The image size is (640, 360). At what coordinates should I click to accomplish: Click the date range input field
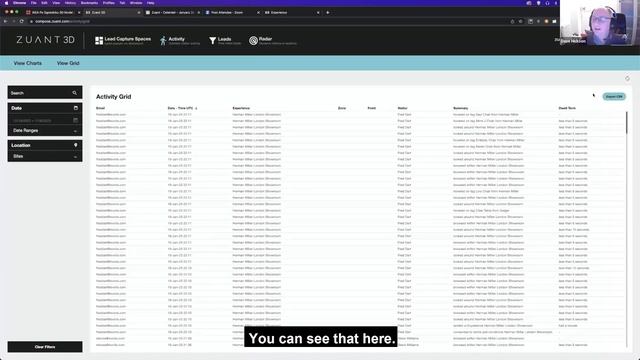pyautogui.click(x=44, y=120)
